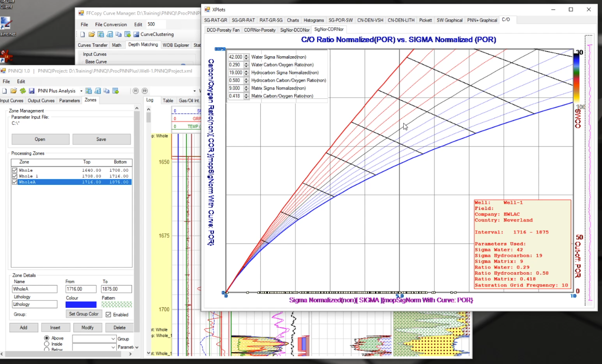The image size is (602, 364).
Task: Click stepper for Matrix Sigma Normalized value
Action: 246,88
